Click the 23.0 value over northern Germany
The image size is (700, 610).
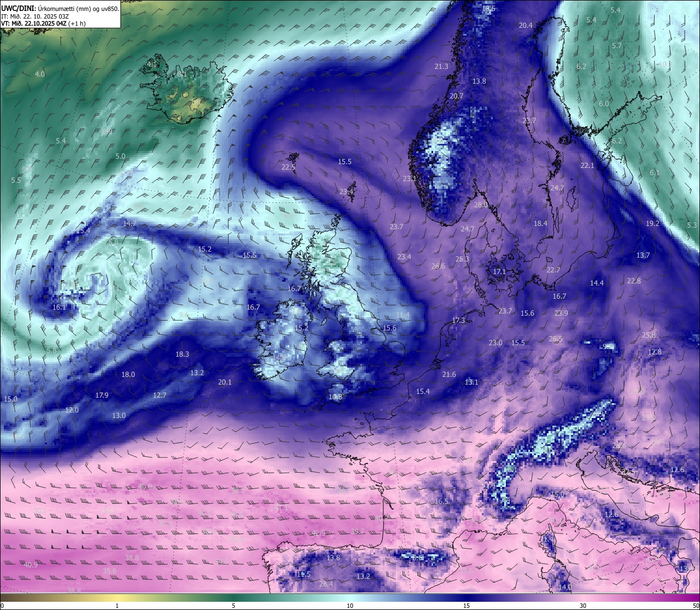click(495, 342)
